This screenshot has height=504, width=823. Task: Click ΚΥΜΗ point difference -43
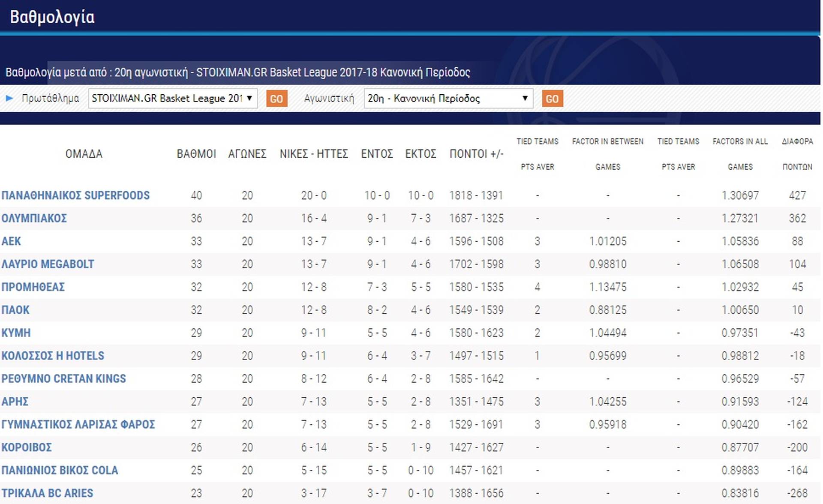[797, 333]
